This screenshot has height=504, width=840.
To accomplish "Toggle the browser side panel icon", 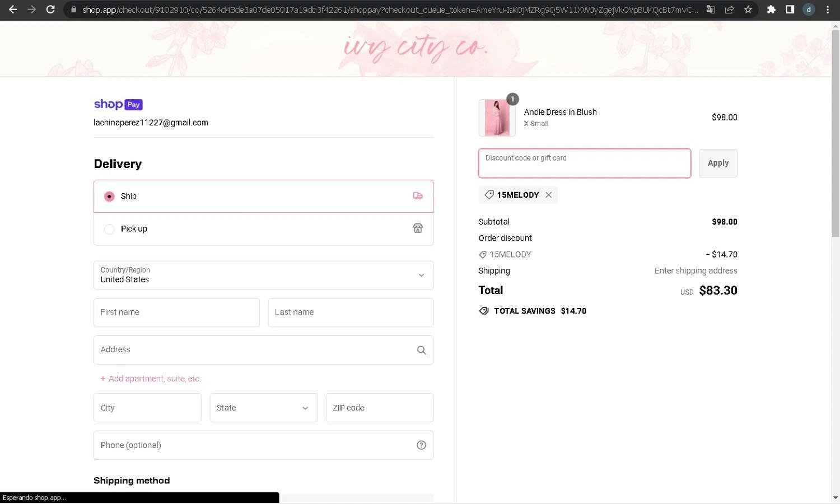I will (790, 10).
